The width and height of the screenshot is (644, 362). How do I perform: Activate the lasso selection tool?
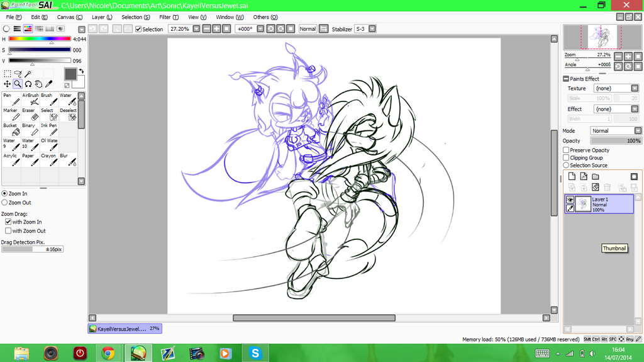coord(18,74)
